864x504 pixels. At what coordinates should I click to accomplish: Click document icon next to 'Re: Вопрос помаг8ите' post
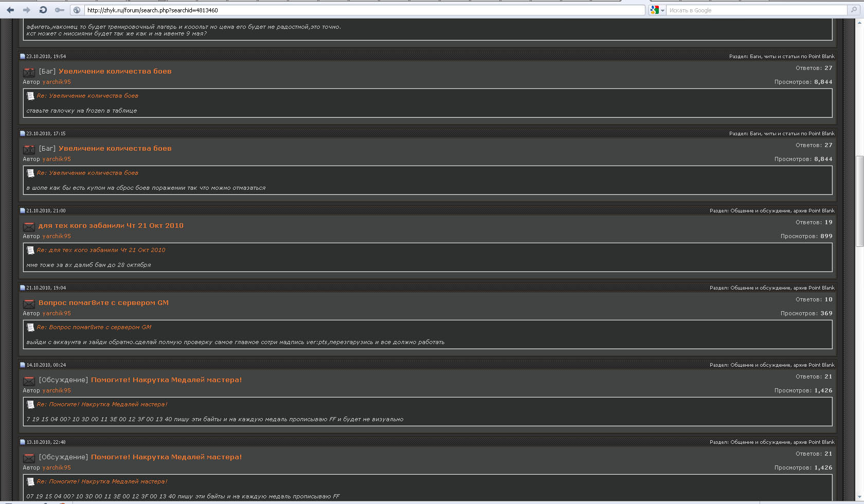click(30, 328)
